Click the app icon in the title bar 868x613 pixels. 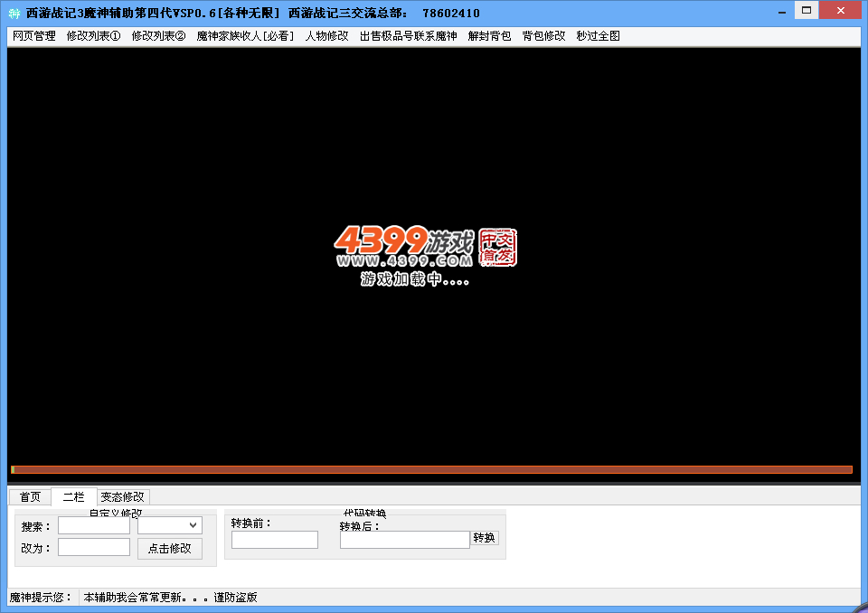point(14,13)
